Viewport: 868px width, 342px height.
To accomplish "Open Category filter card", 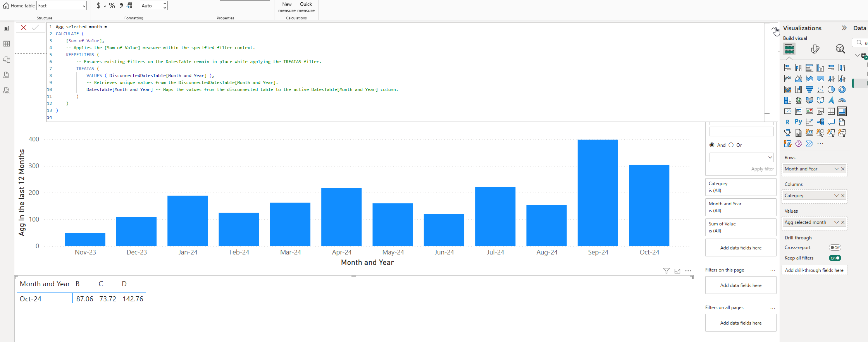I will coord(741,187).
